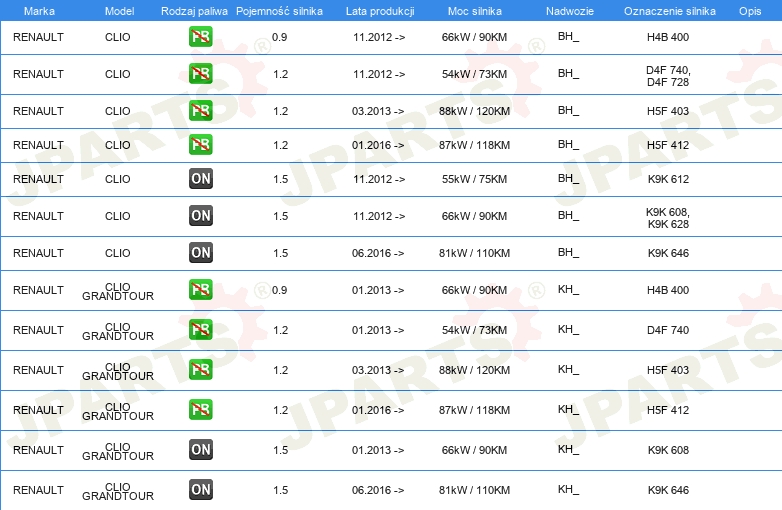This screenshot has height=510, width=782.
Task: Click engine capacity 1.5 in K9K 612 row
Action: pos(280,179)
